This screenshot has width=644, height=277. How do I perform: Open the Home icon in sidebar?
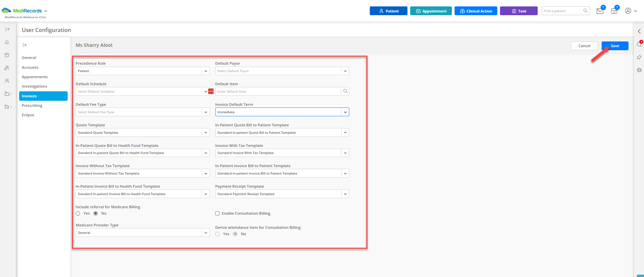tap(7, 42)
